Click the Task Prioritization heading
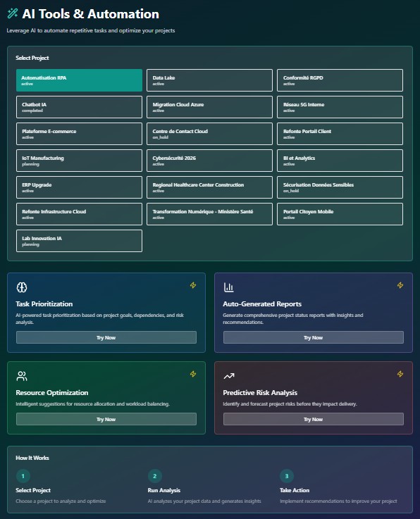This screenshot has width=420, height=519. pyautogui.click(x=44, y=304)
